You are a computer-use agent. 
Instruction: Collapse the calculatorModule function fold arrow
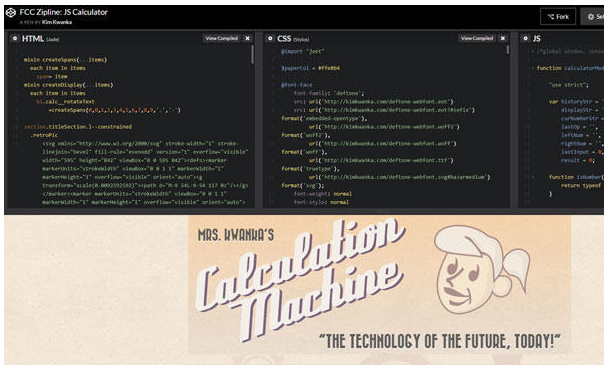point(533,68)
